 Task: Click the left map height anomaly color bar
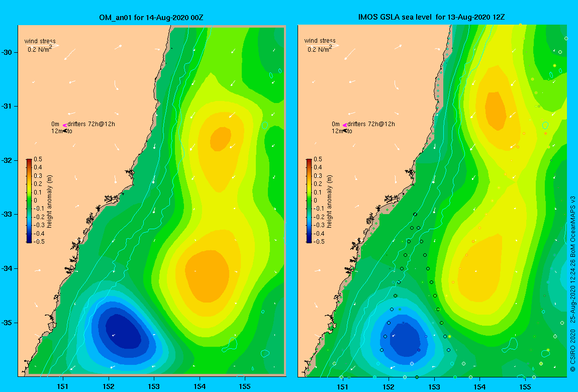29,201
